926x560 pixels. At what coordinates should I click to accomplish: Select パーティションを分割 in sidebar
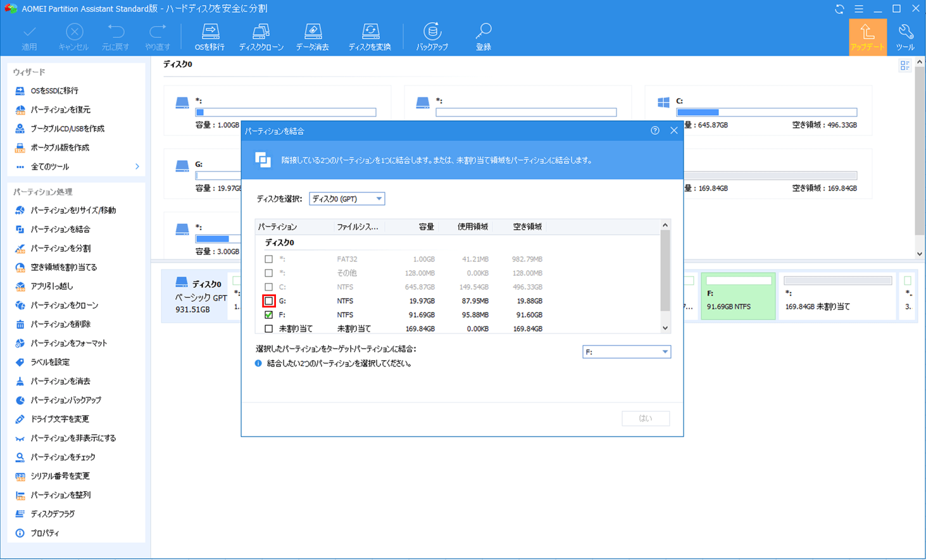click(x=61, y=248)
